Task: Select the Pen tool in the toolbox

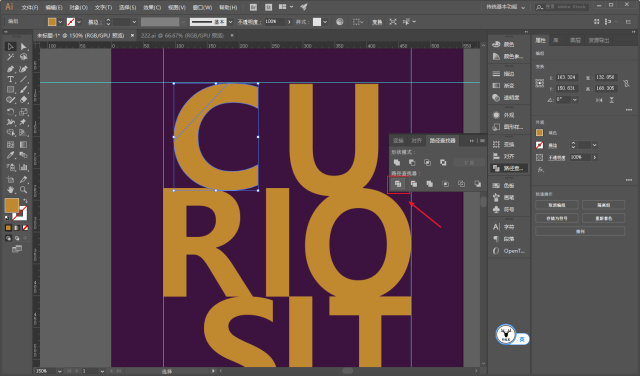Action: click(x=10, y=69)
